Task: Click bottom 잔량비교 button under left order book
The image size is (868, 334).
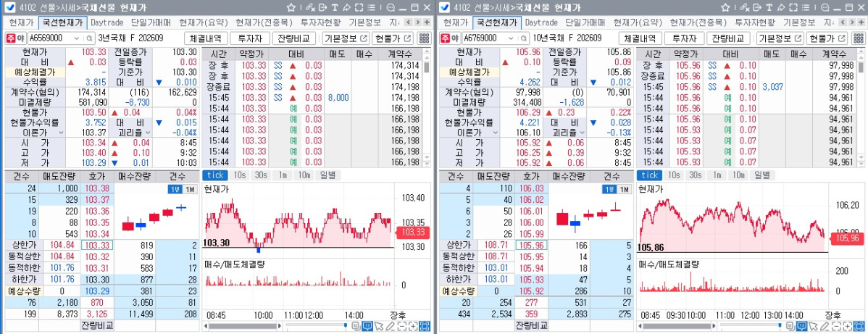Action: pyautogui.click(x=97, y=325)
